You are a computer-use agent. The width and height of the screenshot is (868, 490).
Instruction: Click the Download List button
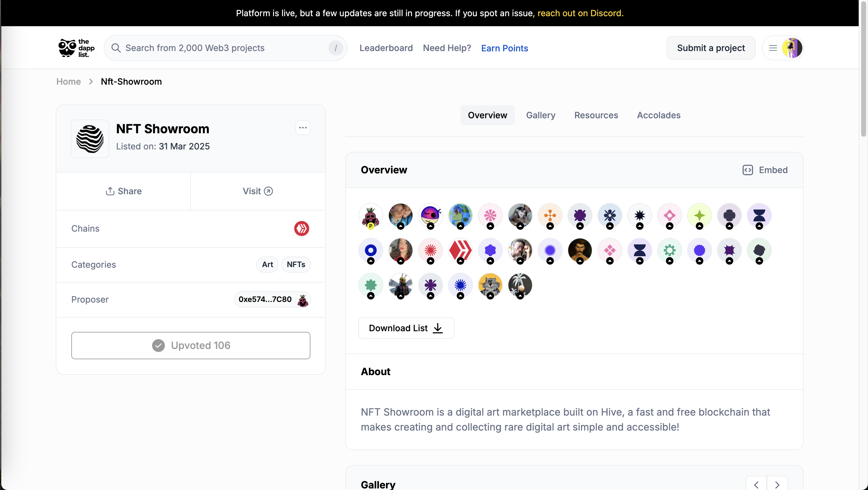point(406,328)
